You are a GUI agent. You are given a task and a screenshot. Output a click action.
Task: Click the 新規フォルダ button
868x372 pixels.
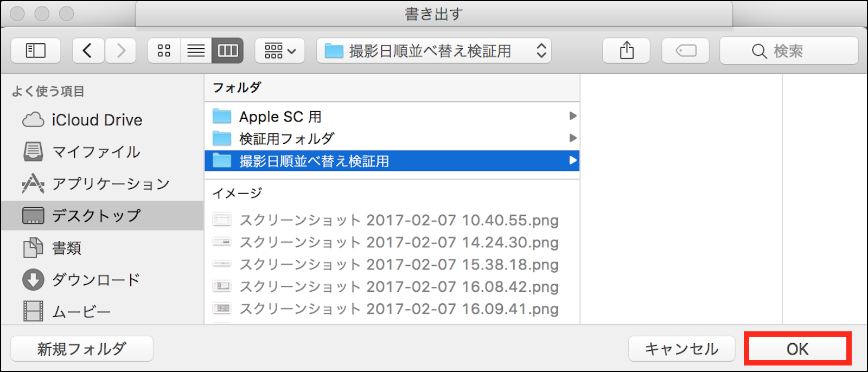coord(82,349)
